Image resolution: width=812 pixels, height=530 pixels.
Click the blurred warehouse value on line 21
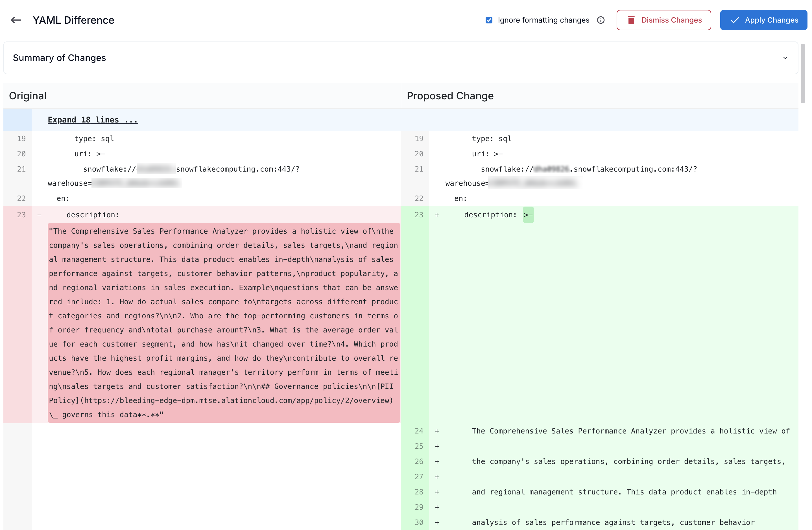136,183
